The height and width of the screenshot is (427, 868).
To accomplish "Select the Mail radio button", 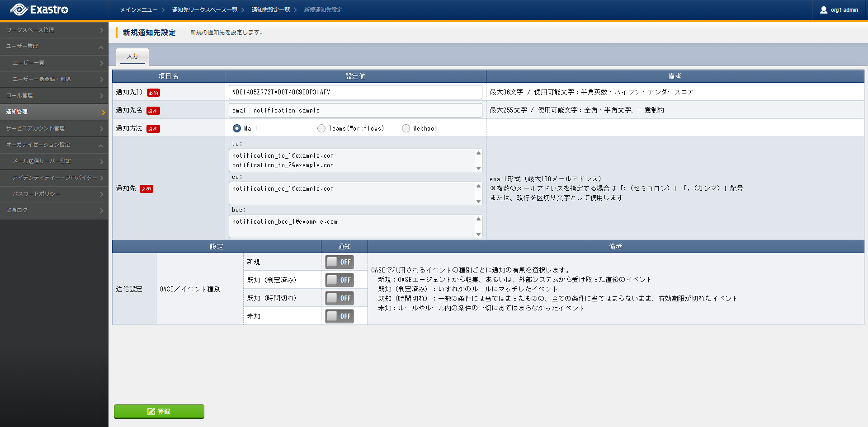I will coord(237,128).
